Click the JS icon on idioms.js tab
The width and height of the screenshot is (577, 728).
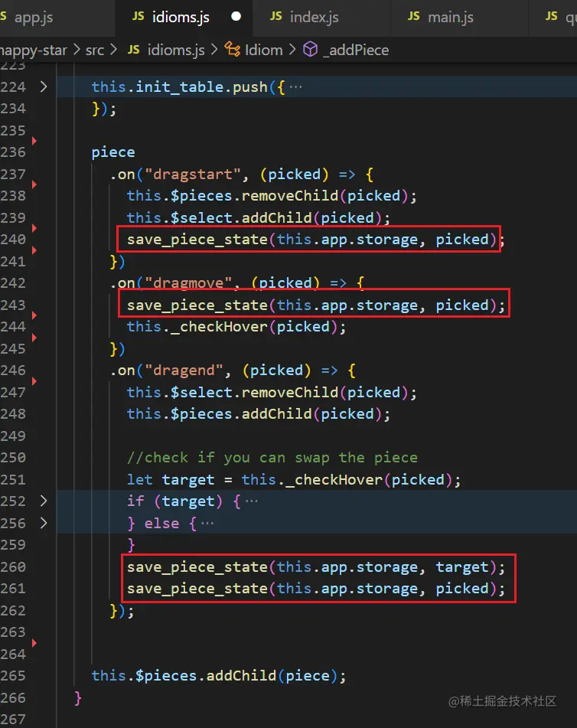tap(138, 16)
